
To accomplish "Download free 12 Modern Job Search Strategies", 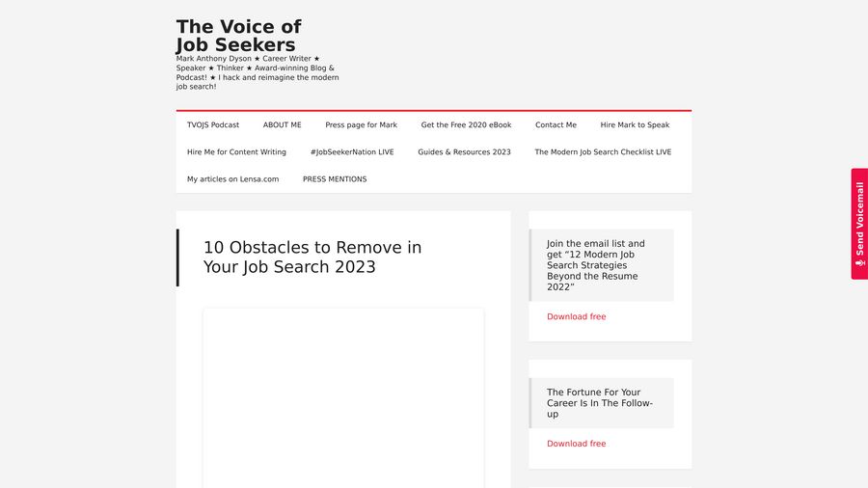I will coord(576,317).
